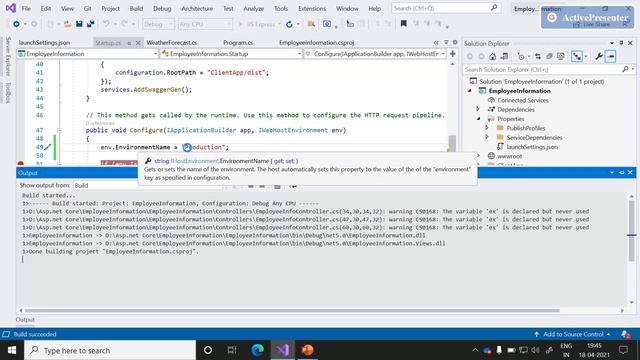Switch to the launchSettings.json tab
Screen dimensions: 640x360
[x=44, y=42]
